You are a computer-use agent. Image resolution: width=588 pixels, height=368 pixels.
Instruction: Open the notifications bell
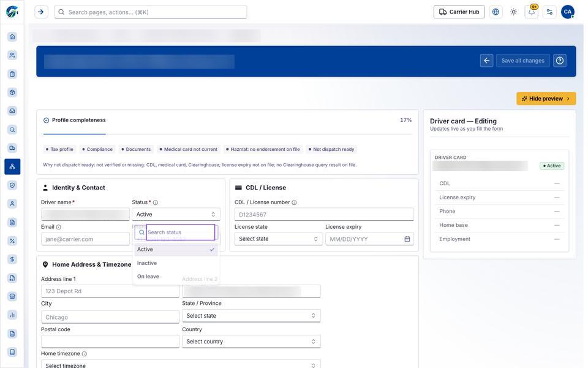click(532, 12)
